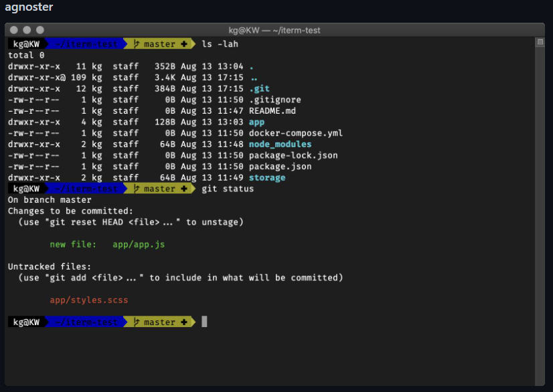553x392 pixels.
Task: Click the 'README.md' file name
Action: tap(272, 111)
